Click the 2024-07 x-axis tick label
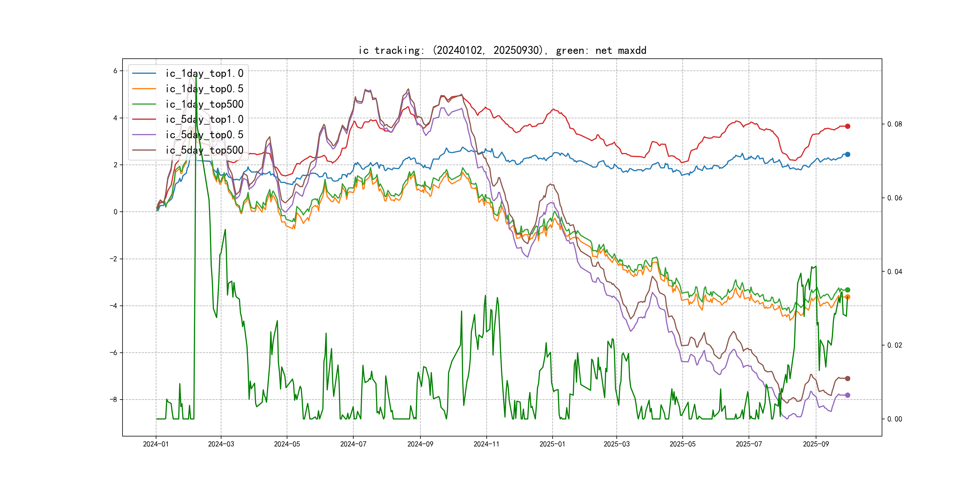Image resolution: width=980 pixels, height=490 pixels. coord(353,444)
